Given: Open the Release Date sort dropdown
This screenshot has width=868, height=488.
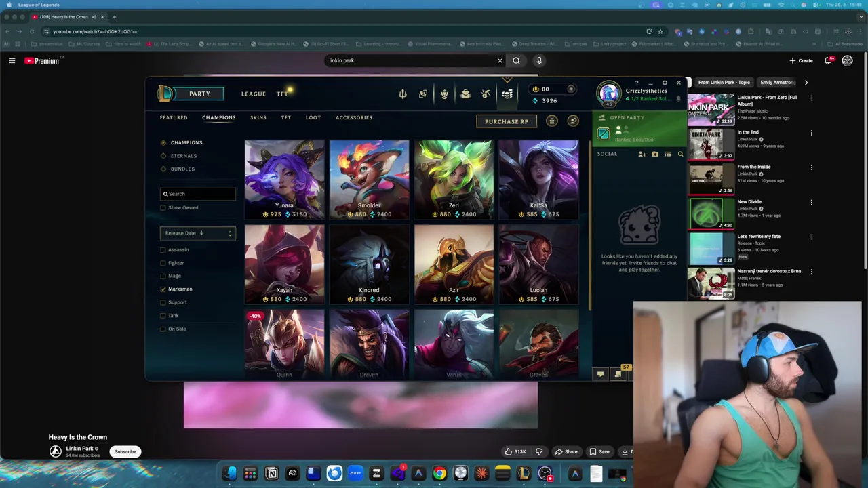Looking at the screenshot, I should click(x=198, y=233).
